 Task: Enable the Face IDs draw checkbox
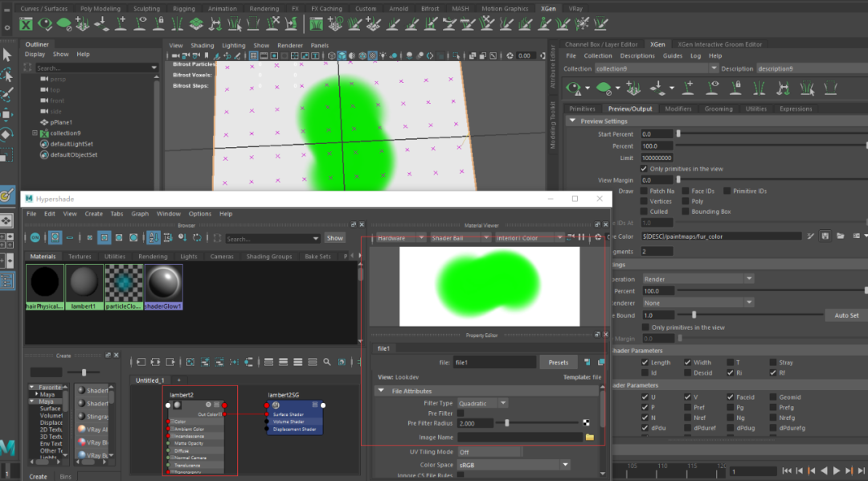[x=686, y=191]
